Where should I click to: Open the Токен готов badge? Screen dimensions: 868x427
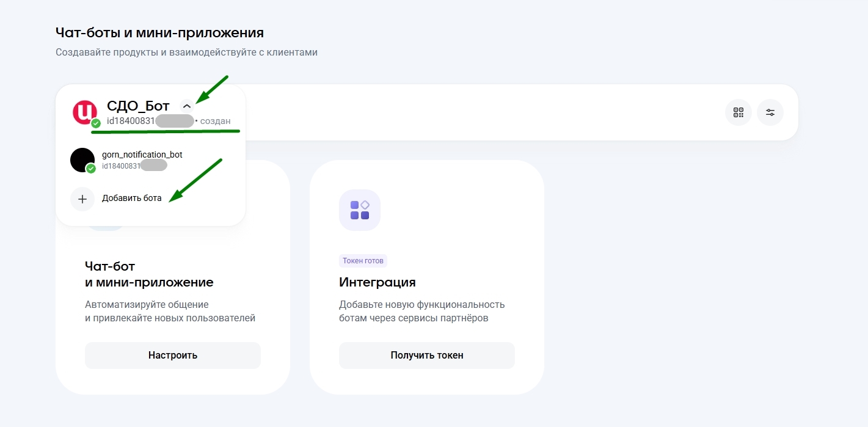(363, 261)
